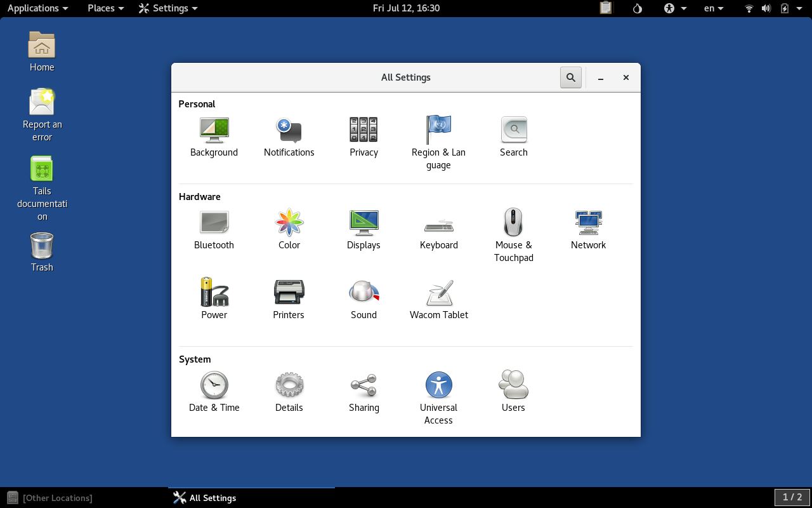Viewport: 812px width, 508px height.
Task: Open system menu with Wi-Fi, volume, battery
Action: coord(773,8)
